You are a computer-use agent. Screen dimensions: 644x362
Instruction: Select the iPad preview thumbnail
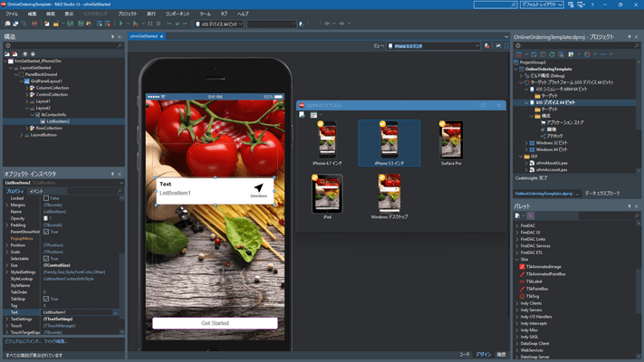point(327,193)
